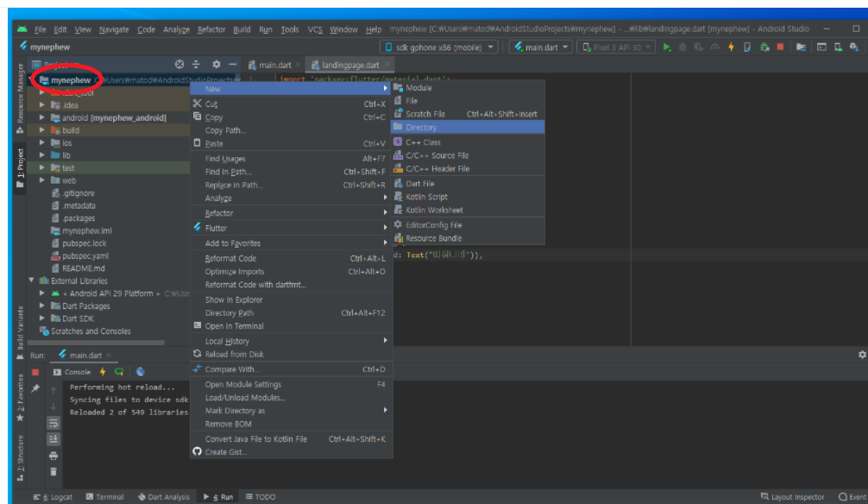Select Scratches and Consoles node
Viewport: 868px width, 504px height.
(x=85, y=331)
